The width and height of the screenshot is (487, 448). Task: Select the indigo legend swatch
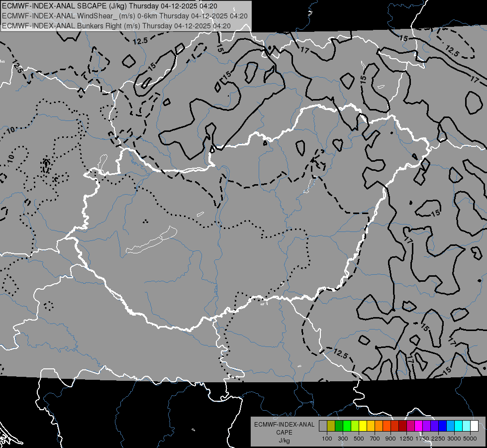pos(435,426)
